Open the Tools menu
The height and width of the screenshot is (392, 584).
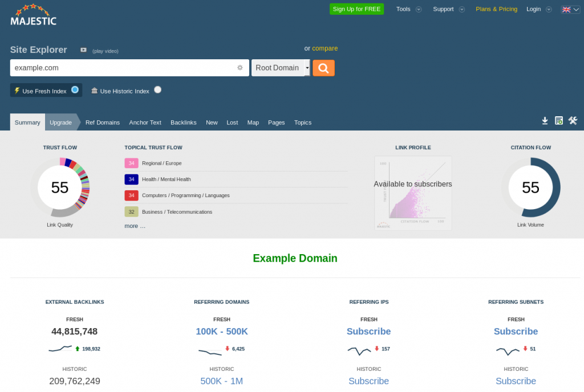pos(403,9)
